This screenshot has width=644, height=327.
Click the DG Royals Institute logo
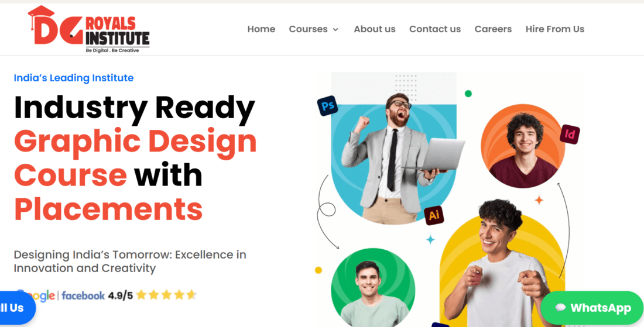coord(88,29)
